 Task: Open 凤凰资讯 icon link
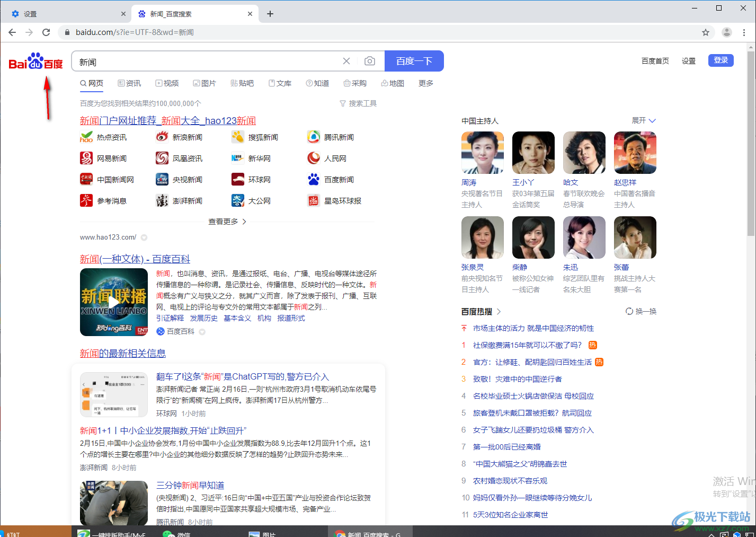(x=162, y=158)
